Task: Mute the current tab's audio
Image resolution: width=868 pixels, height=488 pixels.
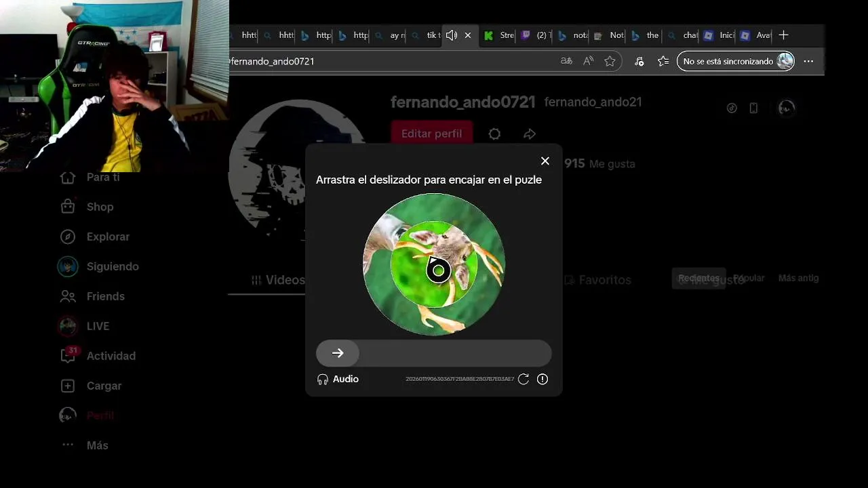Action: tap(452, 35)
